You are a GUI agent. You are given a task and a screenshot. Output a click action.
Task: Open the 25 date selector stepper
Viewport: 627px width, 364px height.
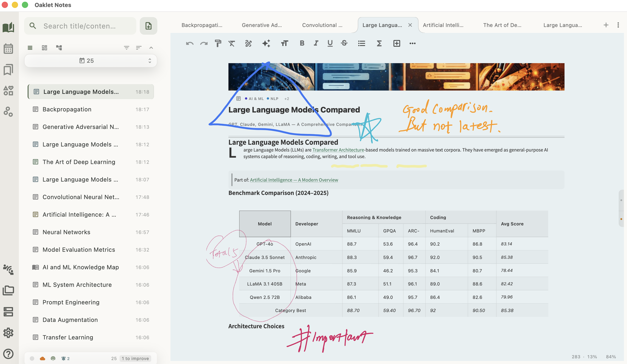pyautogui.click(x=90, y=61)
